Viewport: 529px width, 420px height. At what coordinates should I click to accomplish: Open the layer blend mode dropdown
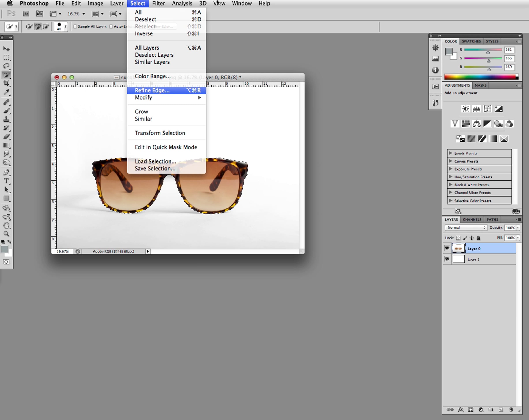(466, 227)
